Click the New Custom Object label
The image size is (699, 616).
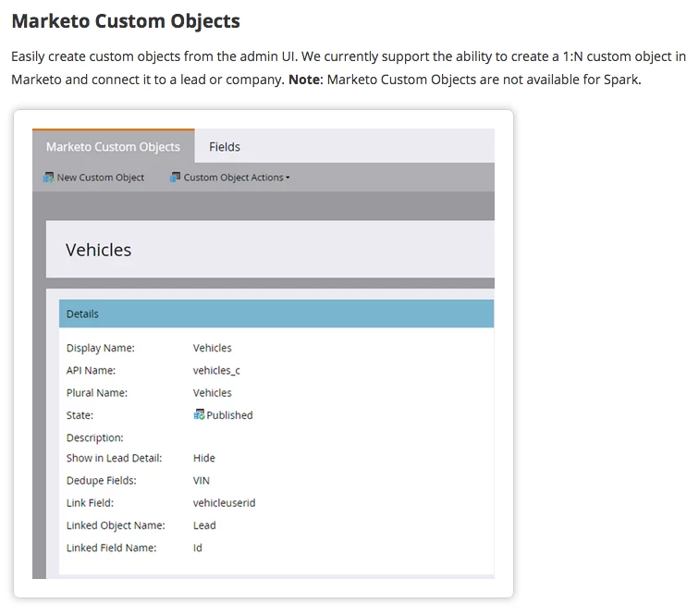pos(100,178)
